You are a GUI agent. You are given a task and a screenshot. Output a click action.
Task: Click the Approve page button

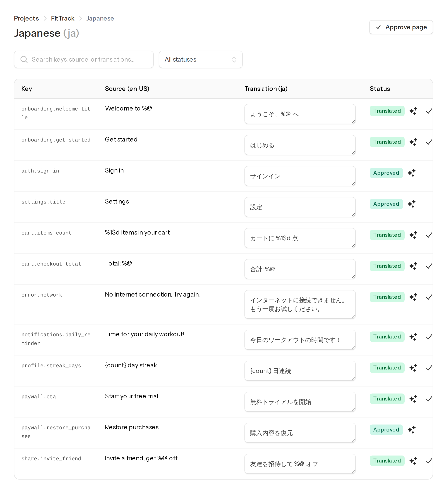[x=401, y=27]
